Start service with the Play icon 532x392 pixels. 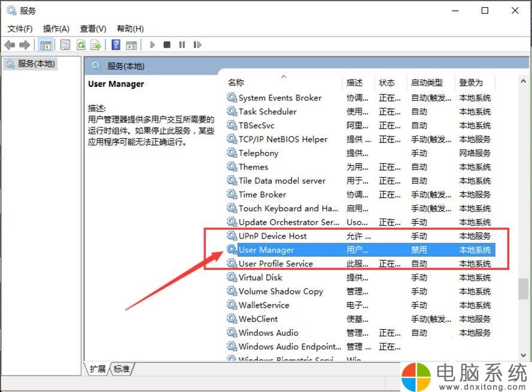pyautogui.click(x=153, y=45)
